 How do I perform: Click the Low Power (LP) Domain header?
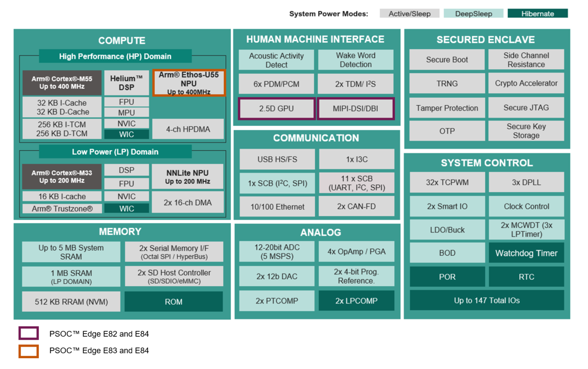click(x=115, y=152)
